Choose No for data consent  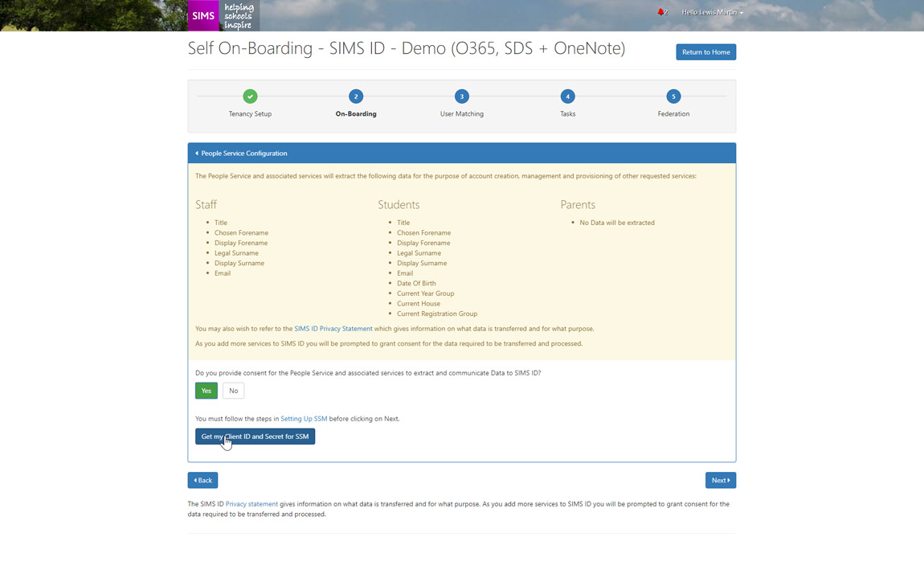tap(233, 391)
